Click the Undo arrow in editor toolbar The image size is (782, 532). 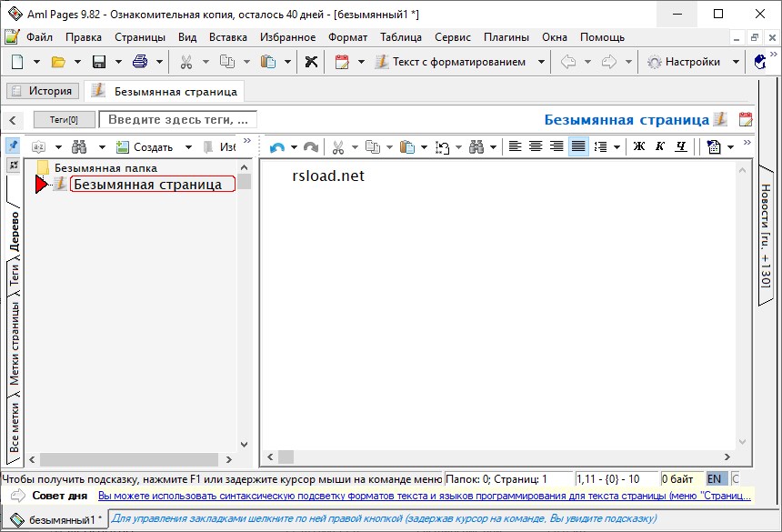pos(277,147)
